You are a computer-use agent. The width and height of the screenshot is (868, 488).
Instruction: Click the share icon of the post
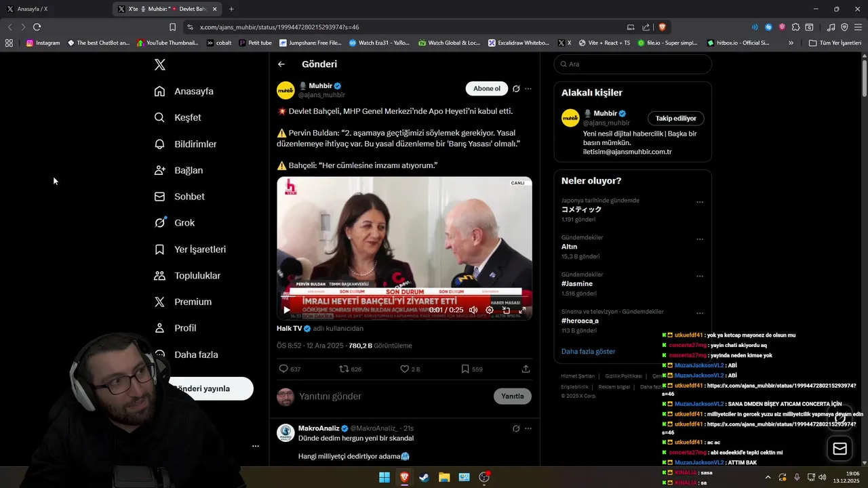coord(526,369)
